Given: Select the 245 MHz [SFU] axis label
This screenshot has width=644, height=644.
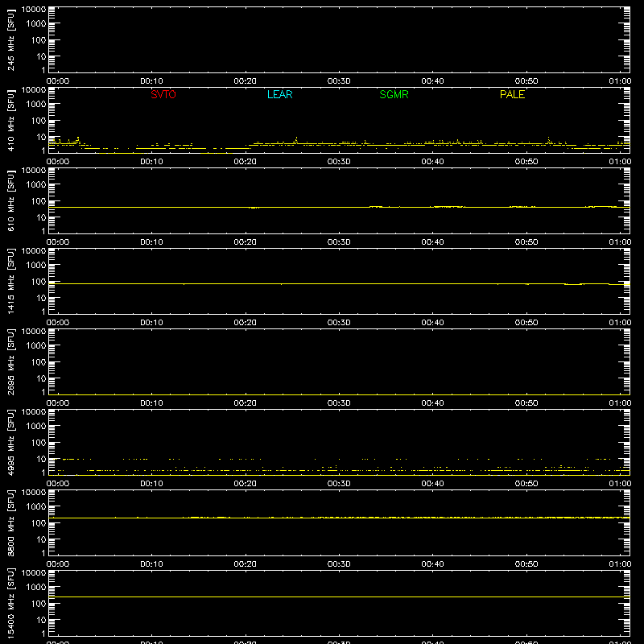Looking at the screenshot, I should (10, 40).
